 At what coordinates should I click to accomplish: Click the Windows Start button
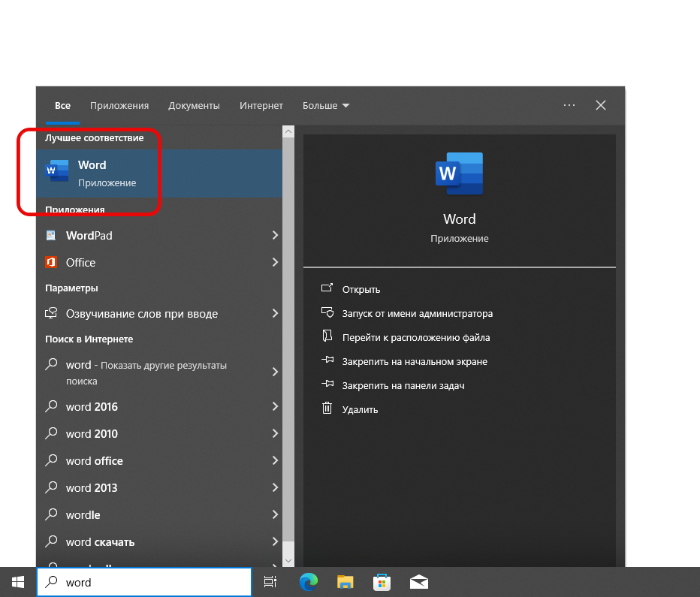point(17,582)
